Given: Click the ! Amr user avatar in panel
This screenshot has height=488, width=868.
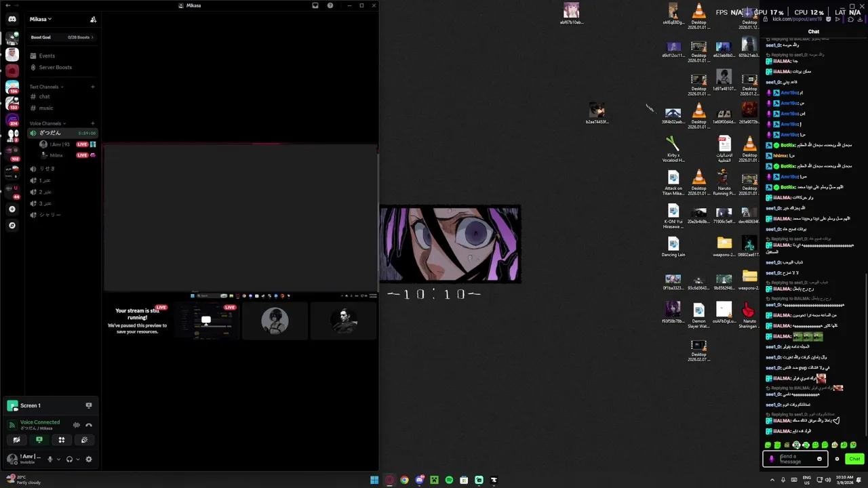Looking at the screenshot, I should coord(12,459).
